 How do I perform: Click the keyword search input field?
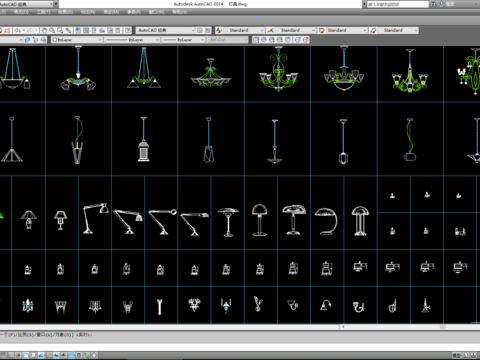click(x=397, y=4)
